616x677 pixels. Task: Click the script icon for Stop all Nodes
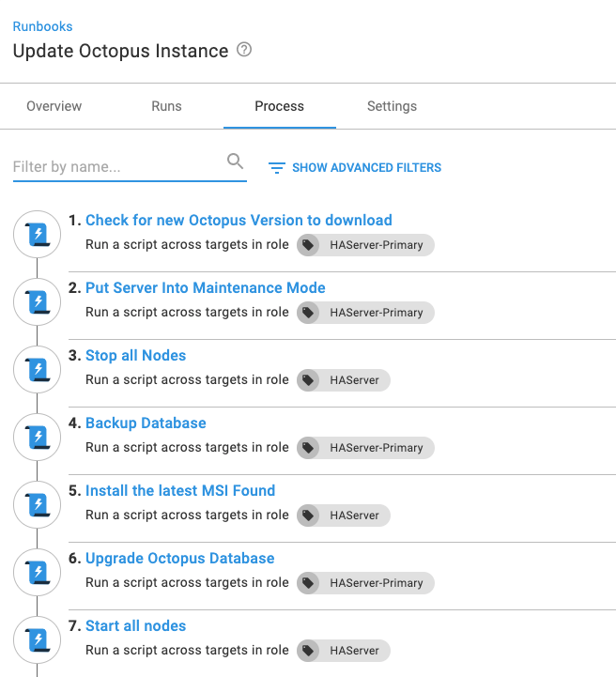pos(38,370)
